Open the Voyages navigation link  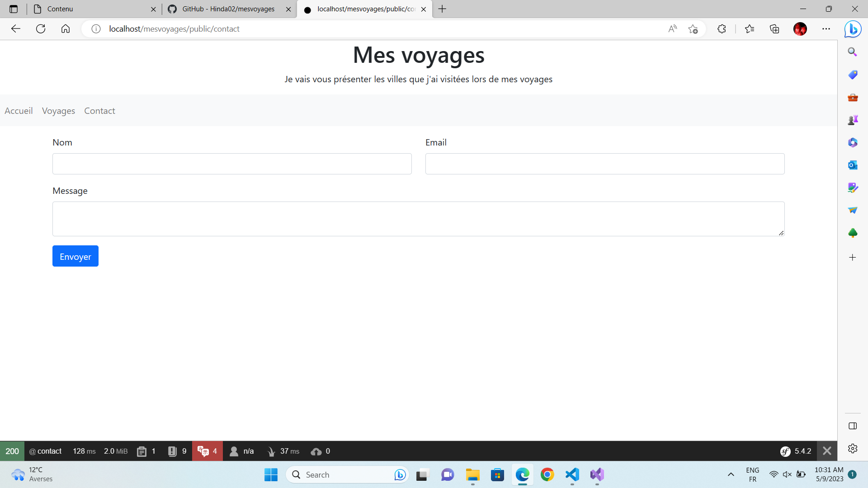pyautogui.click(x=58, y=111)
